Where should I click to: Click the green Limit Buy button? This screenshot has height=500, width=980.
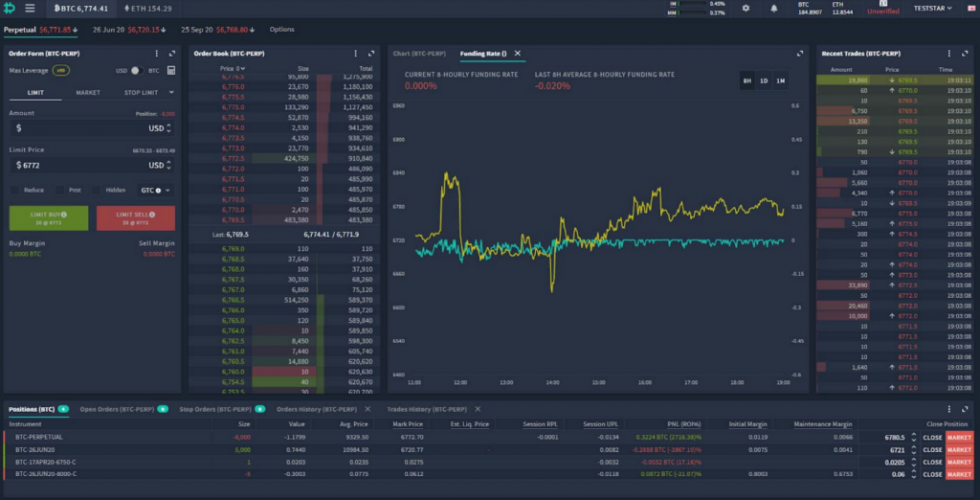point(48,217)
